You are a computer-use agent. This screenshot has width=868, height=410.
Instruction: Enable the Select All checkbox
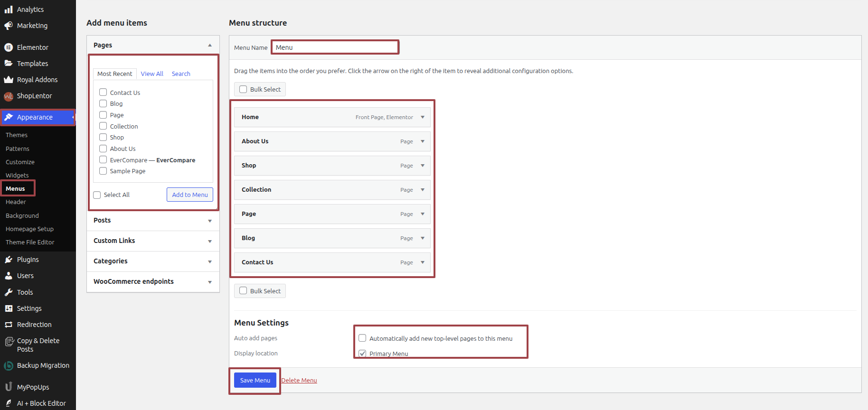97,195
